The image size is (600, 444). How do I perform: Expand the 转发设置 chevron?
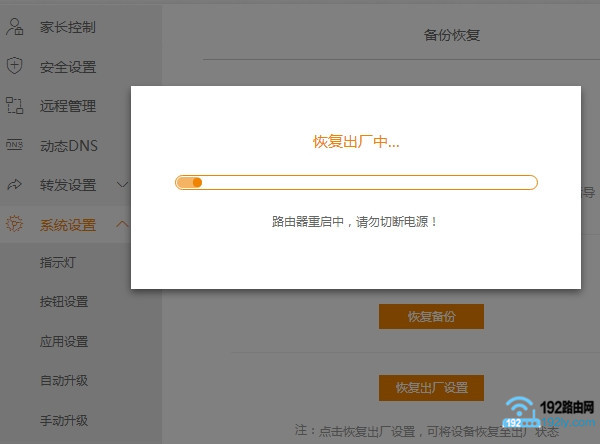click(x=123, y=185)
